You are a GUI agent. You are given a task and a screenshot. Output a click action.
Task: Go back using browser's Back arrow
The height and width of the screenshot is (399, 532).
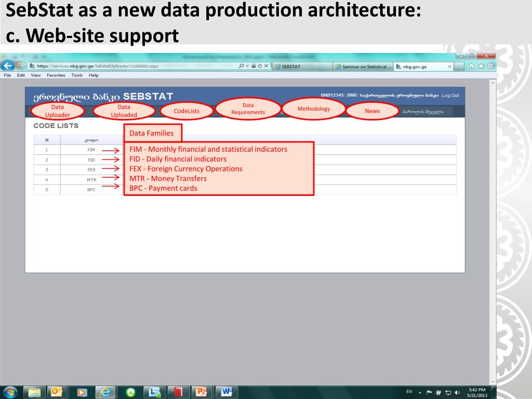coord(8,66)
